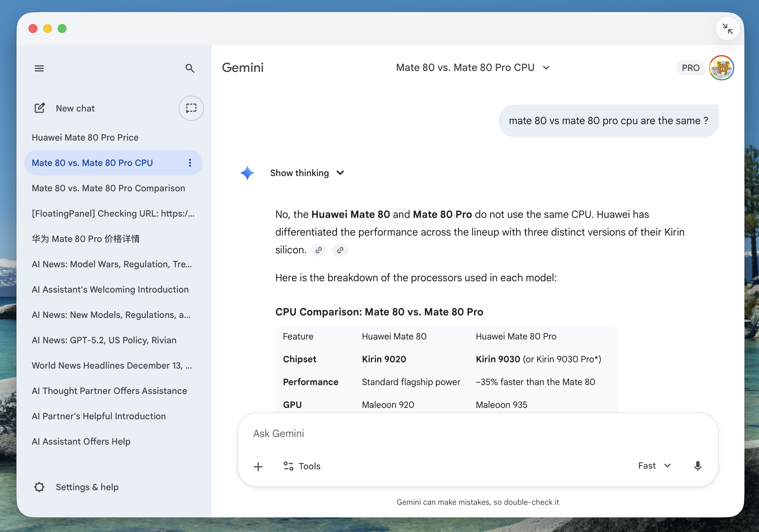The width and height of the screenshot is (759, 532).
Task: Toggle the sidebar hamburger menu
Action: click(39, 68)
